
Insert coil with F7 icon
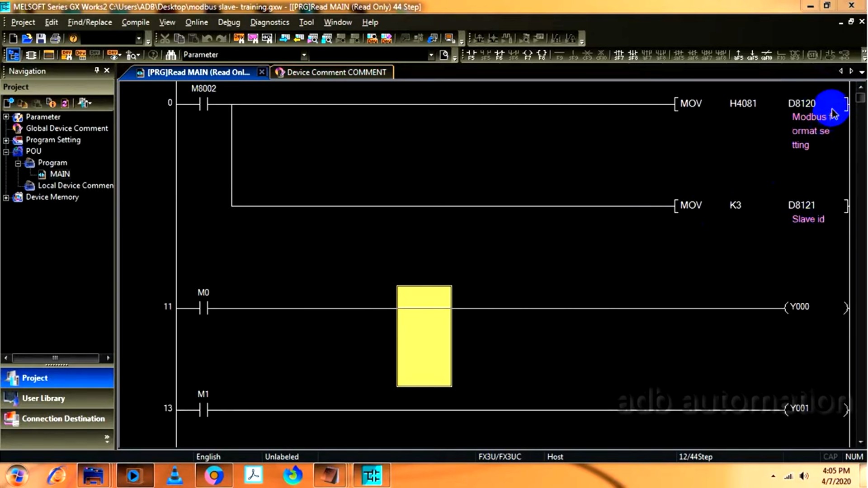point(528,55)
